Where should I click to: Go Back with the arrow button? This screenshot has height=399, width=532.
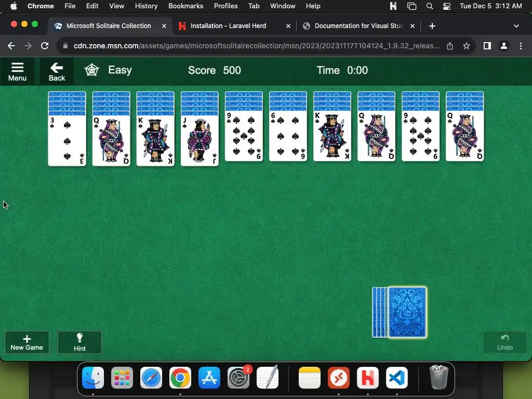[57, 72]
